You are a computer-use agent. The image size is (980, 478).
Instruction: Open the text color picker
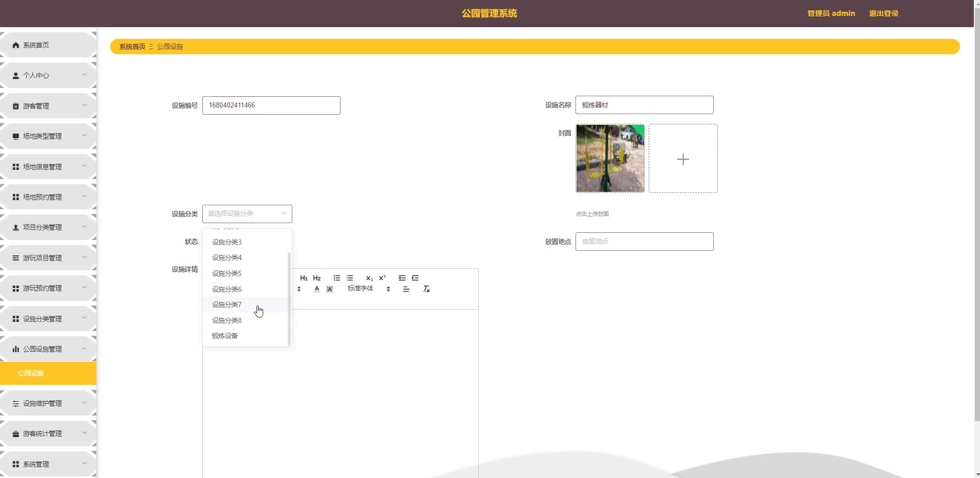click(x=317, y=289)
